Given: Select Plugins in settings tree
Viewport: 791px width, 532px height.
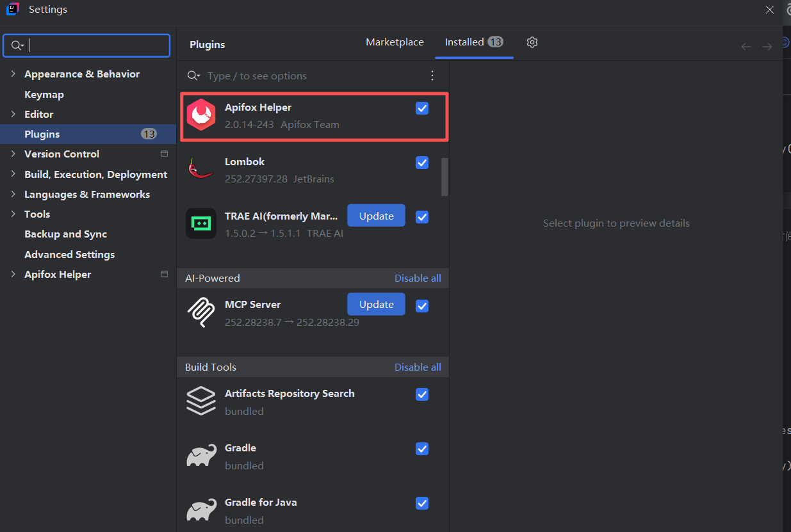Looking at the screenshot, I should [x=88, y=134].
